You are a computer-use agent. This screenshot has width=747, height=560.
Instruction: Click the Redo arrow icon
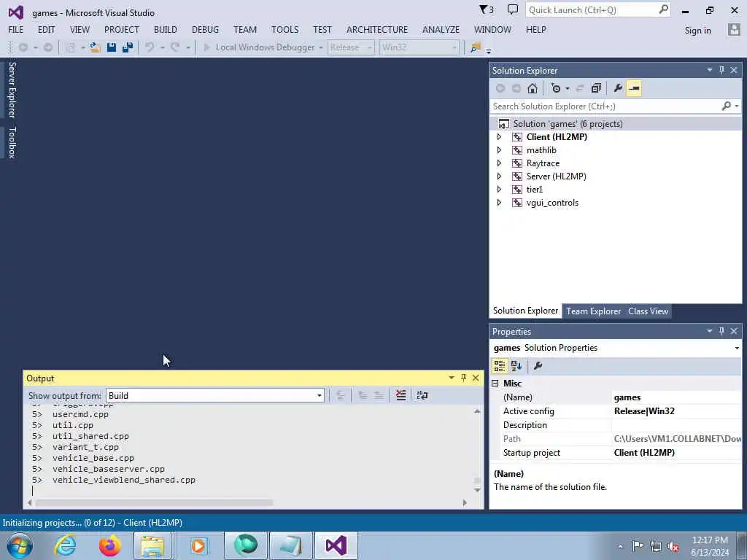175,47
